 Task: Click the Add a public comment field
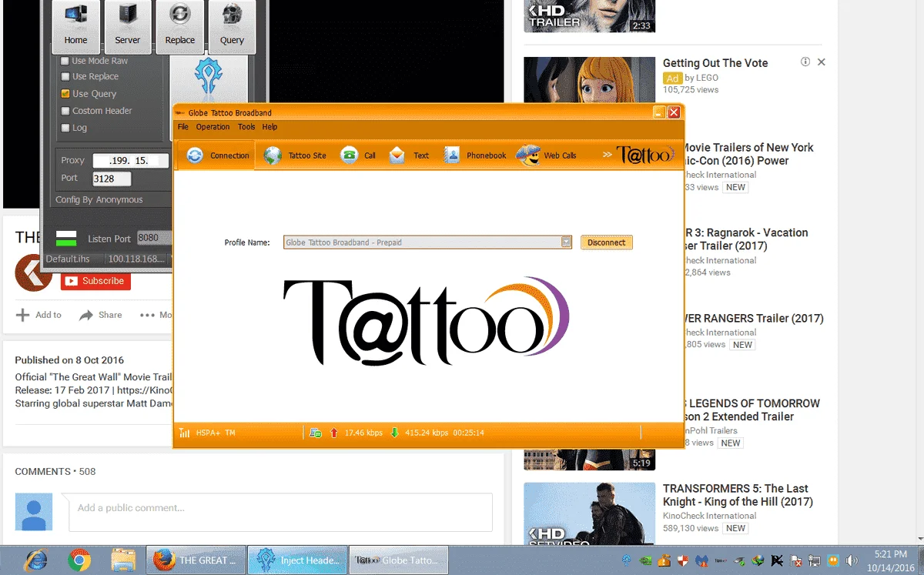(x=280, y=512)
